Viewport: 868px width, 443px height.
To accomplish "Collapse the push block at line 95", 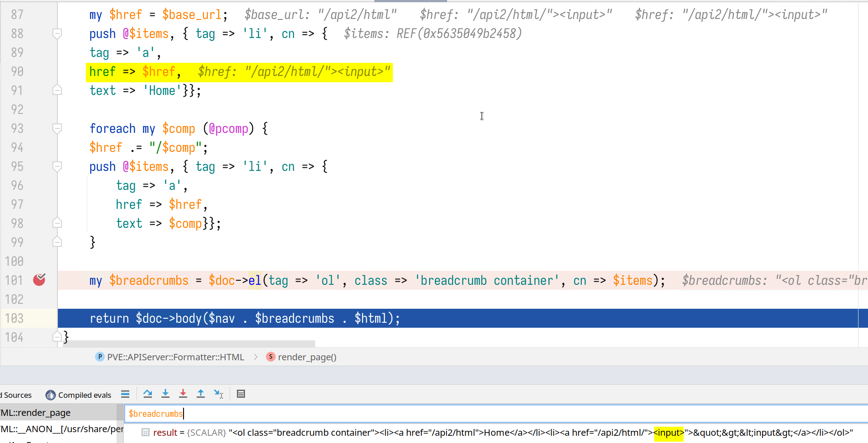I will 57,166.
